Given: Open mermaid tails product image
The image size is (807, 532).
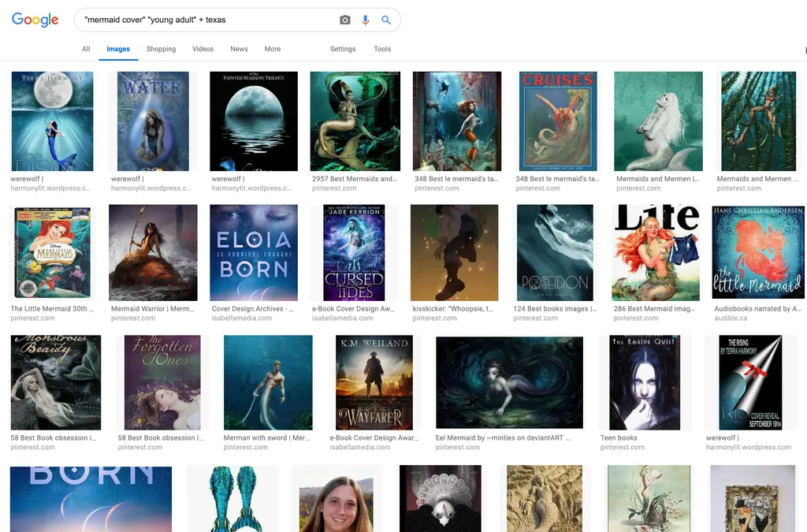Looking at the screenshot, I should [232, 499].
